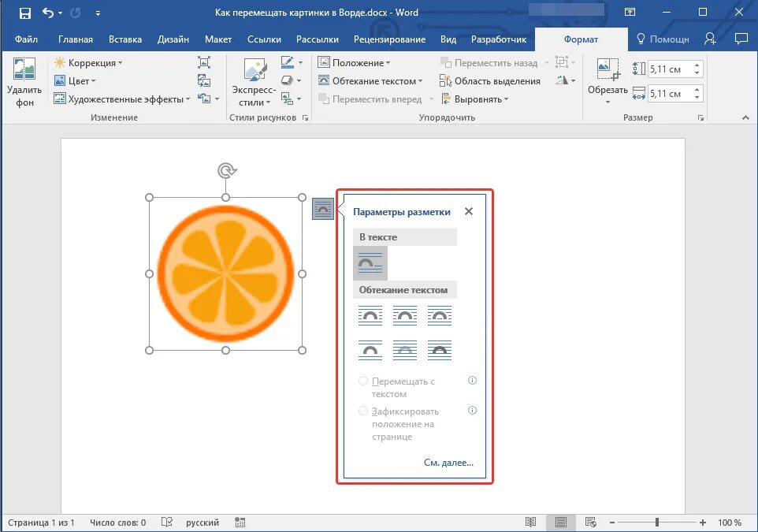Click the zoom slider handle

pos(657,523)
